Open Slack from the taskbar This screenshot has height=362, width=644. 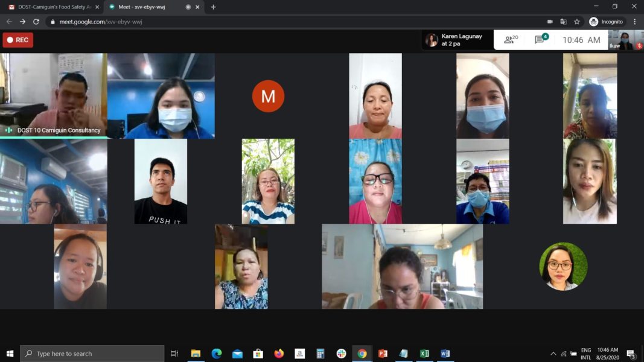click(x=341, y=354)
